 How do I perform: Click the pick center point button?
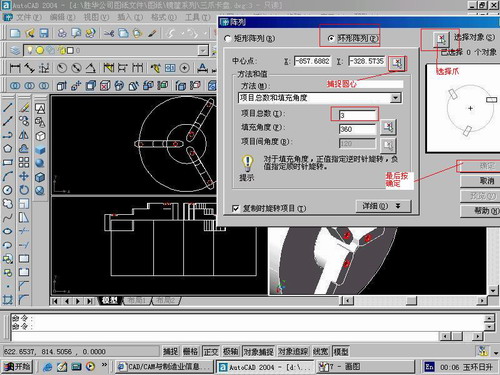pos(397,63)
